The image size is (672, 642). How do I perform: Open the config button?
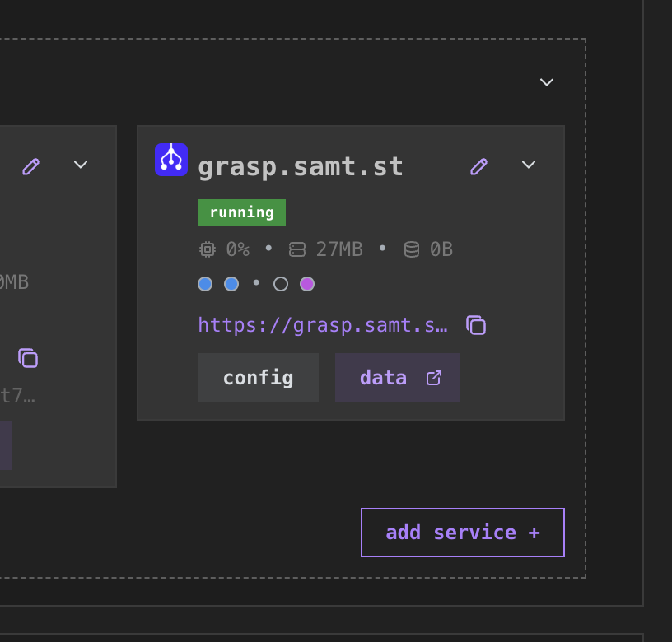258,378
